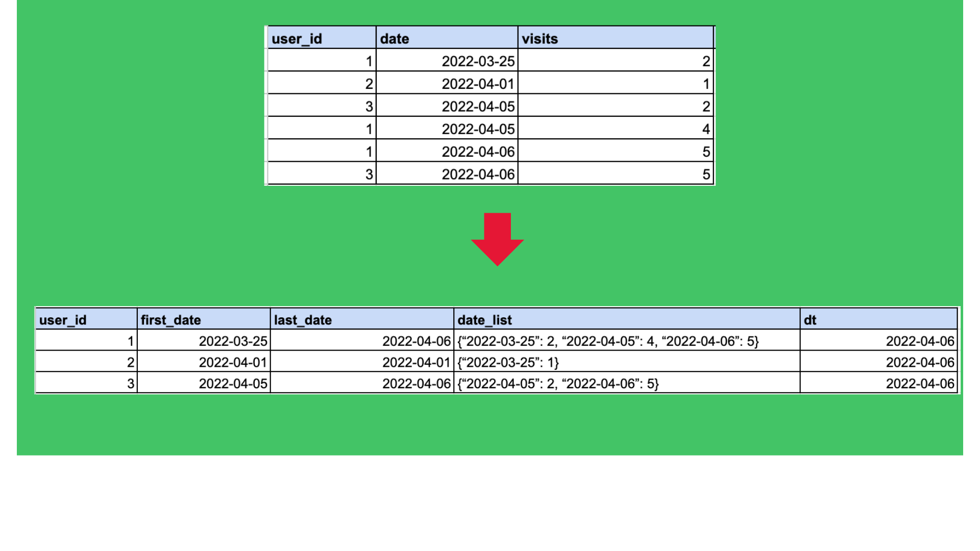Click the visits value 5 for user 3
Screen dimensions: 980x551
point(707,174)
